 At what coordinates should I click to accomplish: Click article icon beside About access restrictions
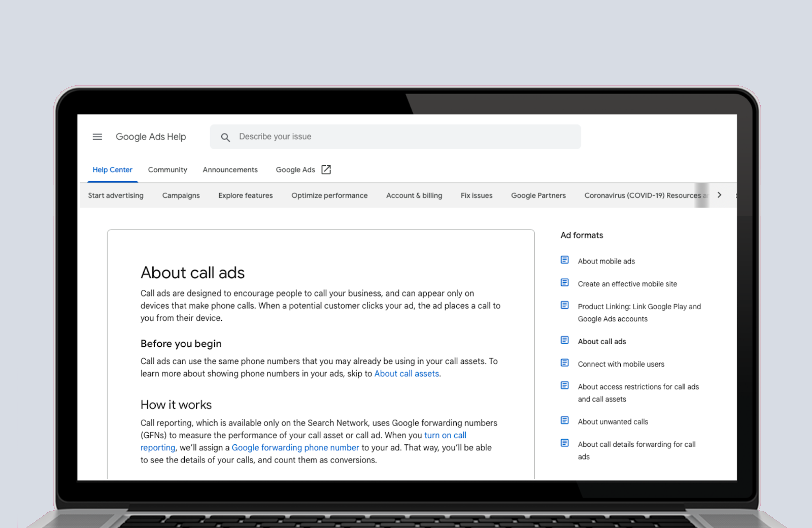564,385
